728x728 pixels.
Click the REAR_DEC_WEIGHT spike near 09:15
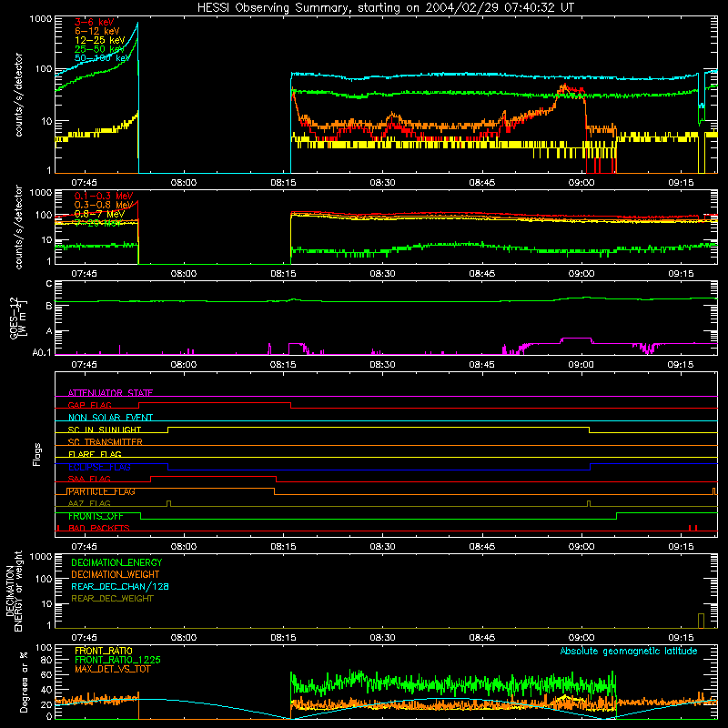click(701, 621)
